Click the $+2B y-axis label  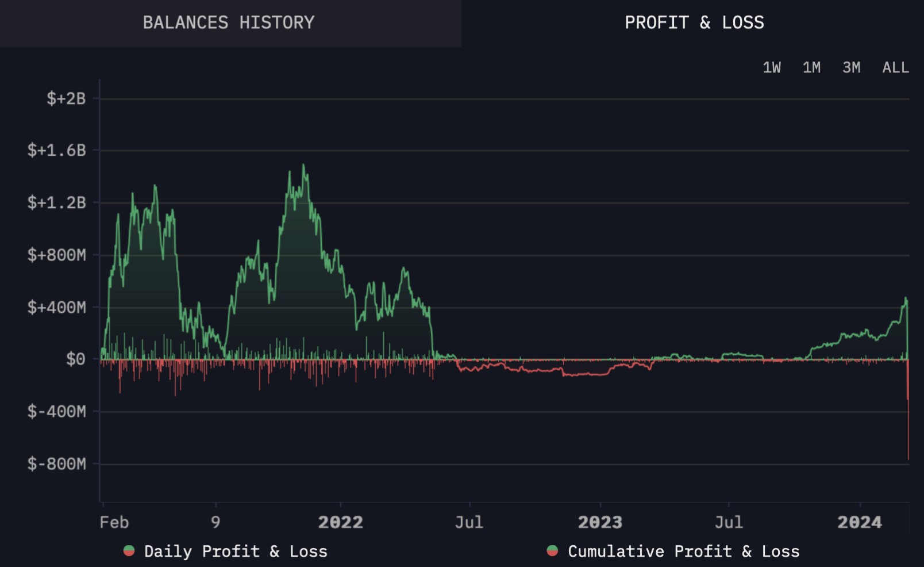tap(66, 99)
